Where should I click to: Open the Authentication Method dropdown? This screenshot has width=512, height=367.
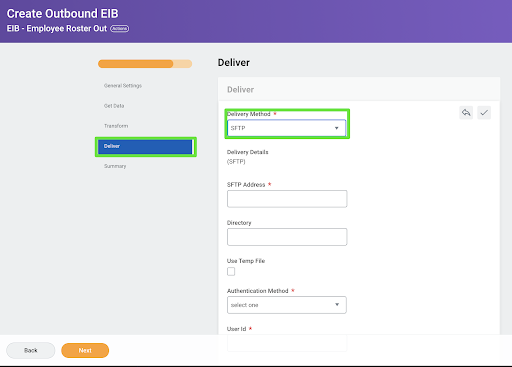(287, 305)
